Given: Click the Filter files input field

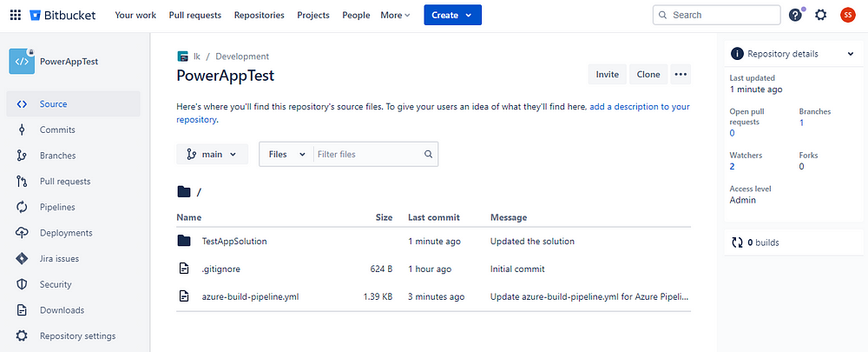Looking at the screenshot, I should pyautogui.click(x=368, y=155).
